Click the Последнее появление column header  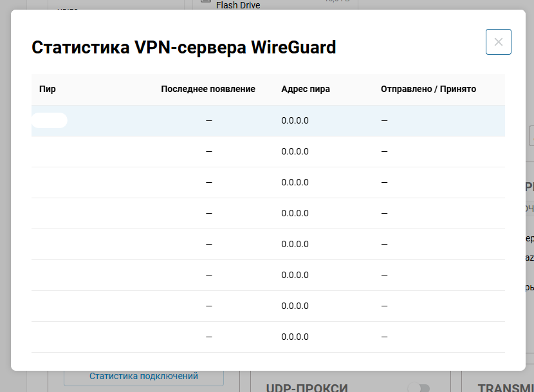point(208,89)
